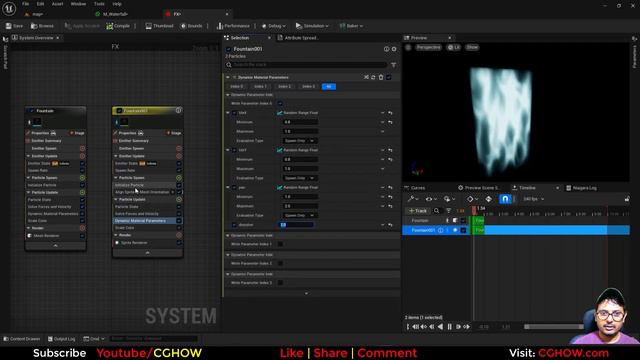The width and height of the screenshot is (640, 360).
Task: Click the Save toolbar button
Action: click(14, 26)
